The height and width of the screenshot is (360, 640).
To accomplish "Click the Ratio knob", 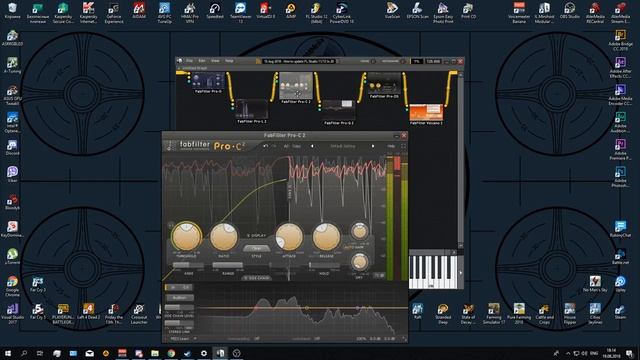I will pyautogui.click(x=224, y=236).
